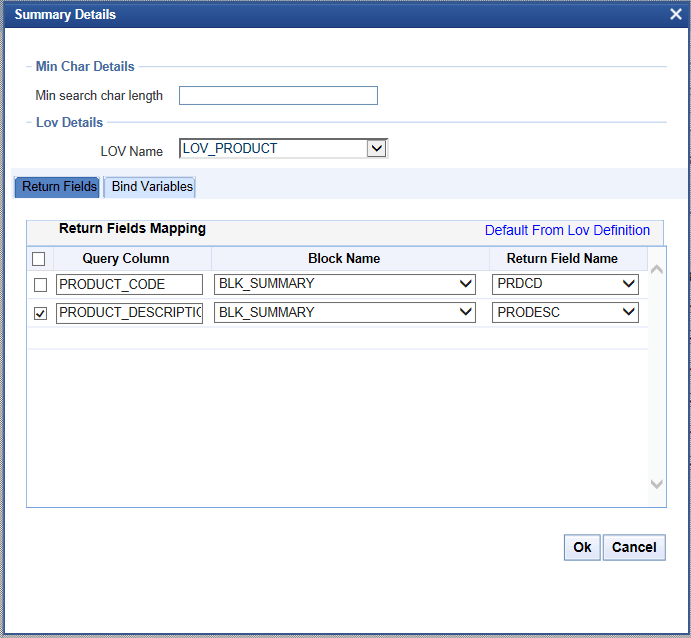Open the LOV Name dropdown
Viewport: 691px width, 638px height.
pos(376,149)
